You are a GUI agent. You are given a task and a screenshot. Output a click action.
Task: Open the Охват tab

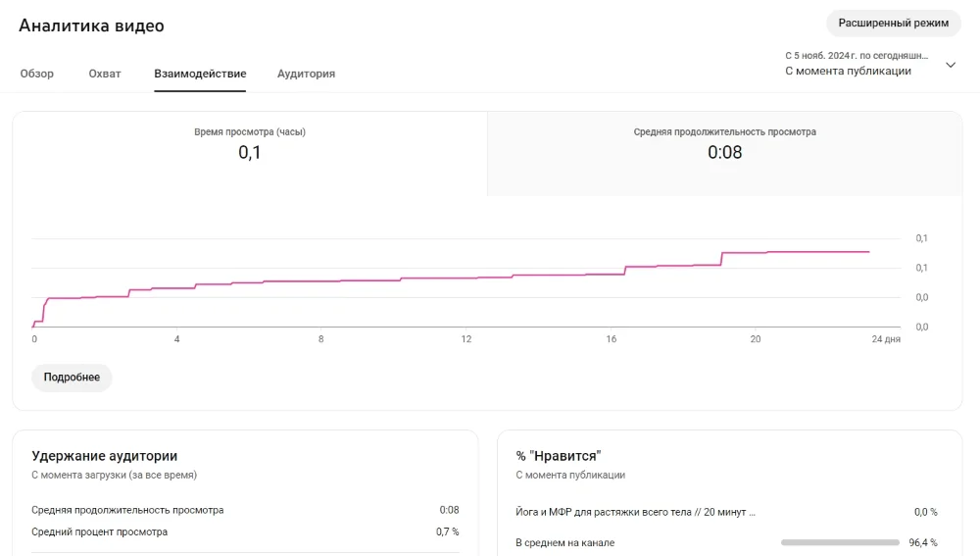[x=105, y=74]
